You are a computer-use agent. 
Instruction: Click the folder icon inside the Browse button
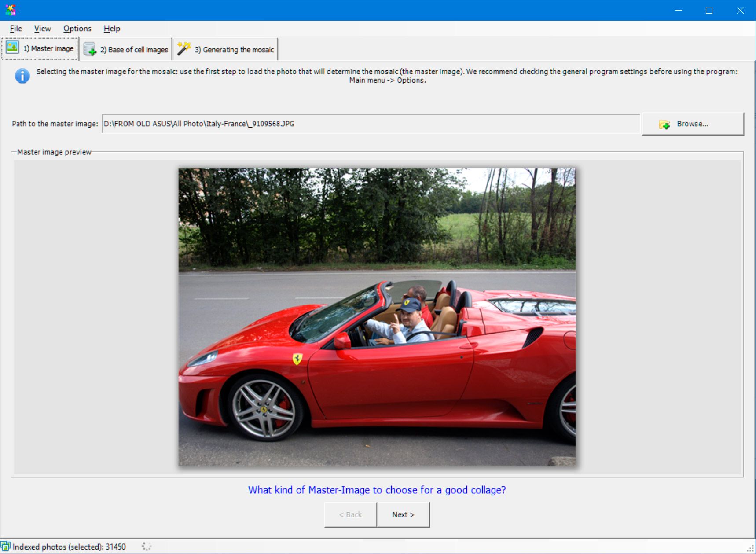[x=664, y=125]
